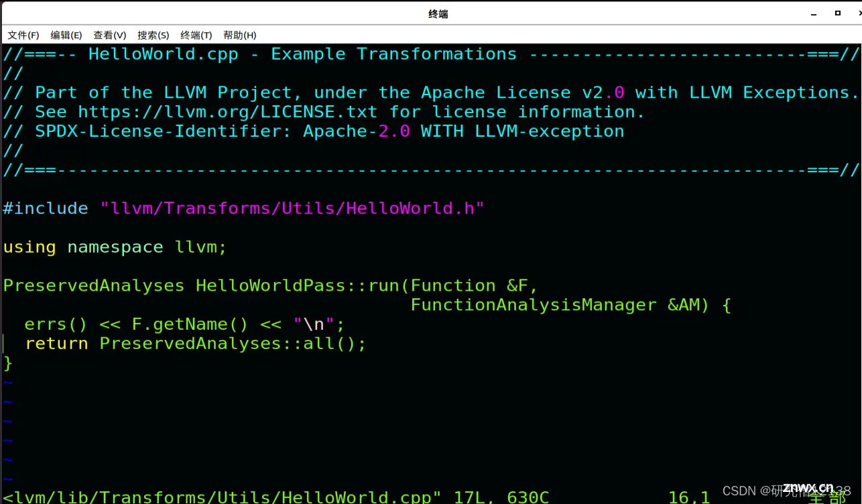Click "HelloWorldPass::run(Function" text
Image resolution: width=862 pixels, height=504 pixels.
click(x=346, y=286)
